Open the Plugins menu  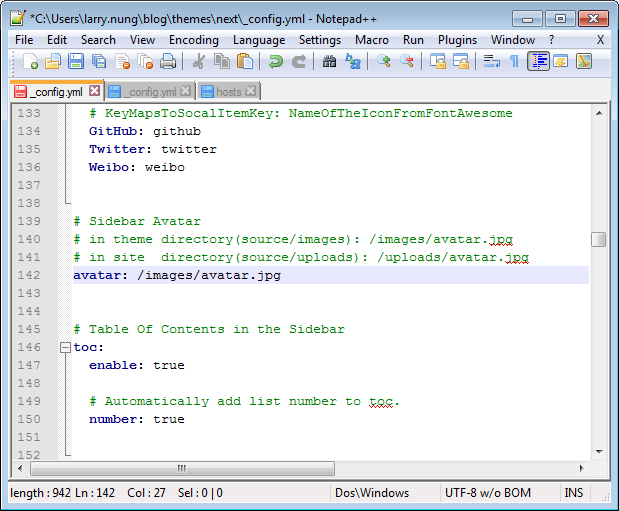(458, 40)
